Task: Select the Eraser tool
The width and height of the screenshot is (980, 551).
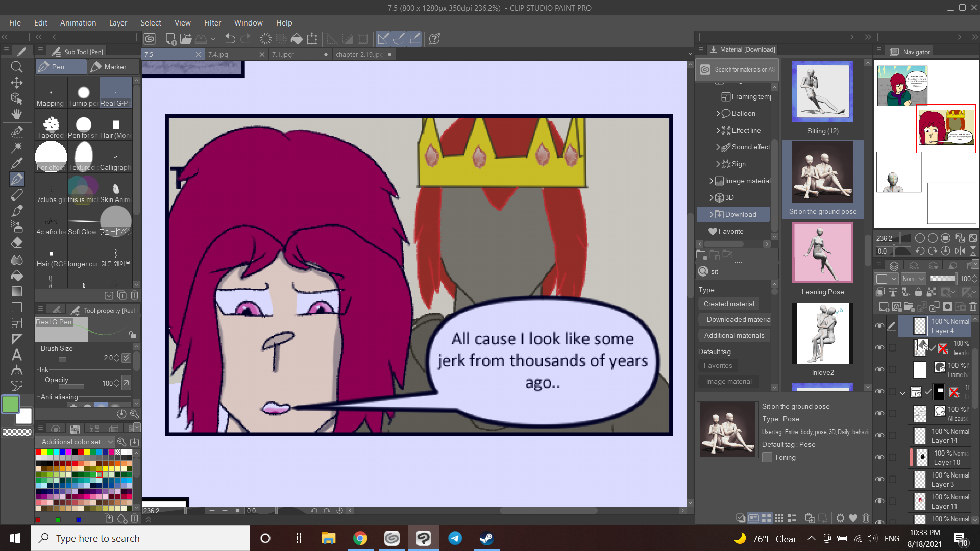Action: click(x=16, y=243)
